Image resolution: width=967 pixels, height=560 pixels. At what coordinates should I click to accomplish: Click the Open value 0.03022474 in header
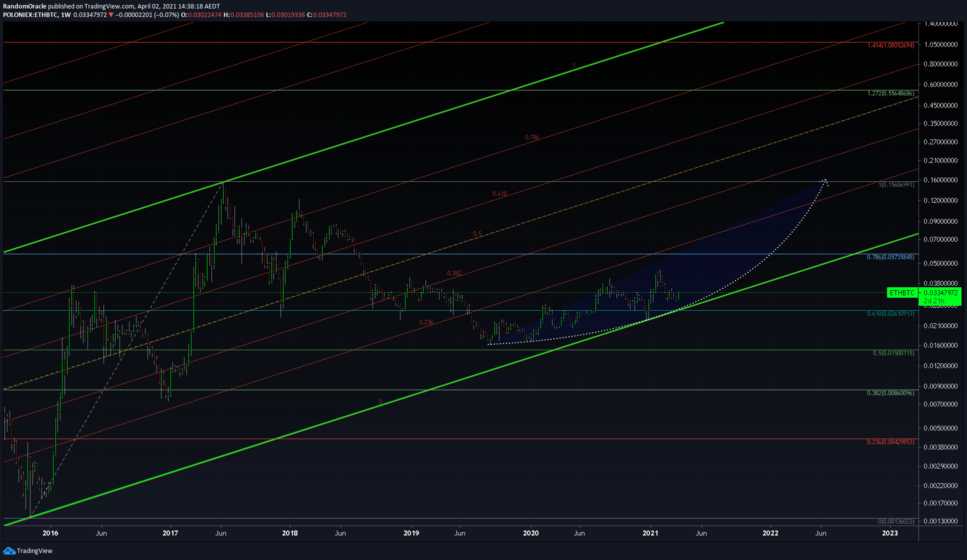[x=204, y=15]
